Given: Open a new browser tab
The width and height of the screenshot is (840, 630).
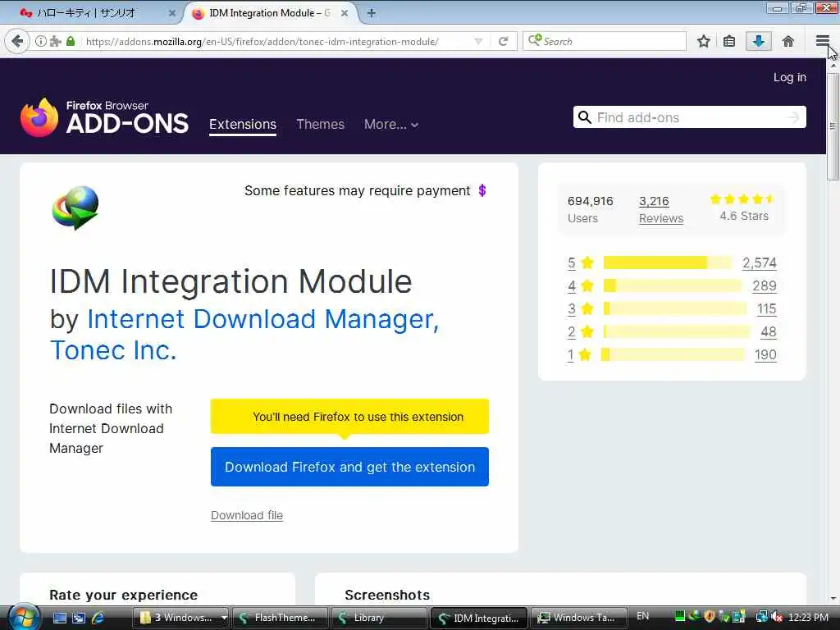Looking at the screenshot, I should [372, 13].
